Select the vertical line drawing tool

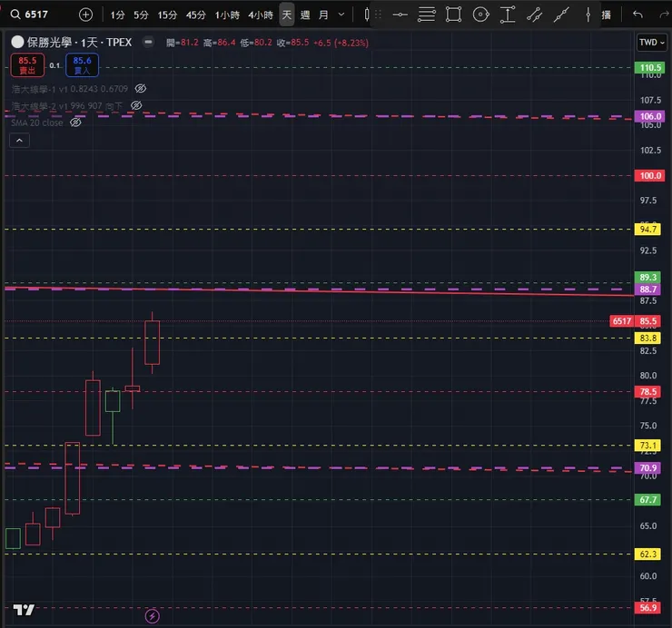point(588,15)
